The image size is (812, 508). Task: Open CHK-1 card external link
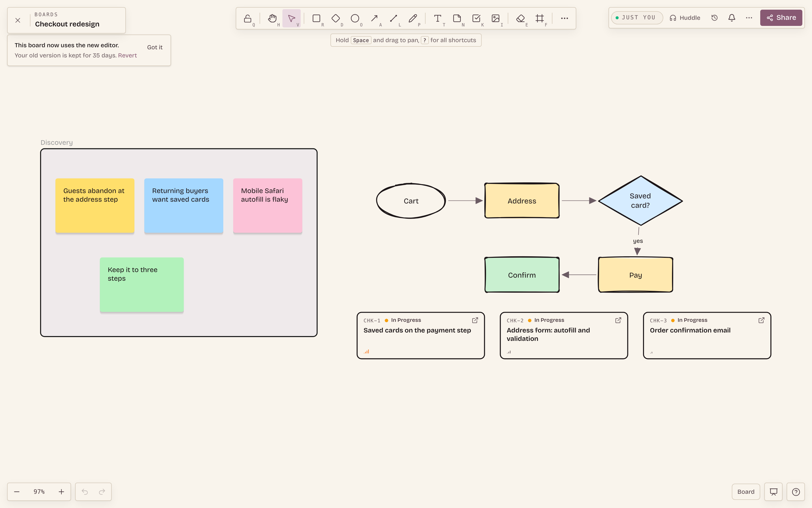475,320
